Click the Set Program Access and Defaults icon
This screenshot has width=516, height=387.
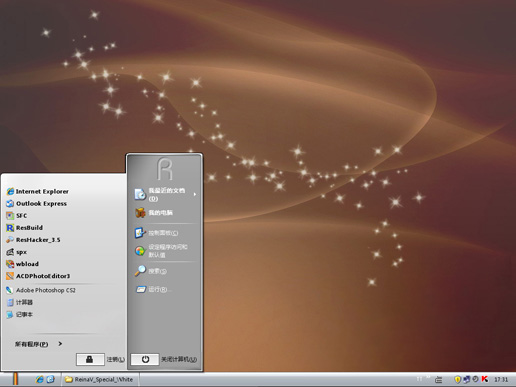140,251
